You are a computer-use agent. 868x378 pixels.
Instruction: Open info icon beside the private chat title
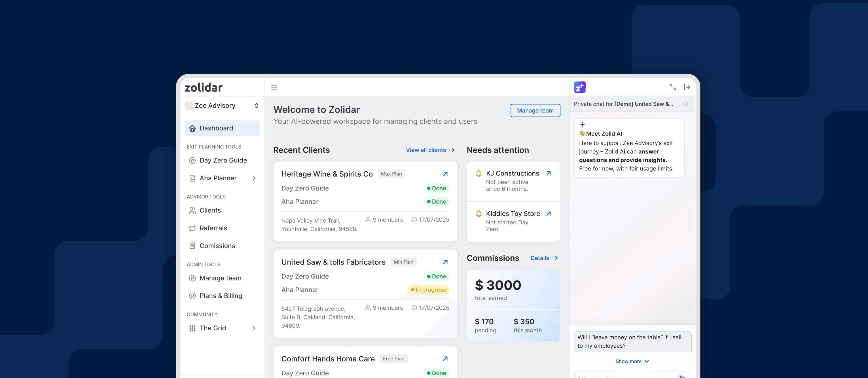pyautogui.click(x=685, y=104)
